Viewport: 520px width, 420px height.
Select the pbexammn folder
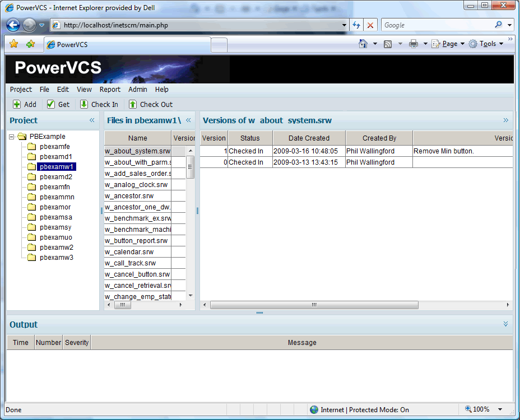tap(57, 197)
